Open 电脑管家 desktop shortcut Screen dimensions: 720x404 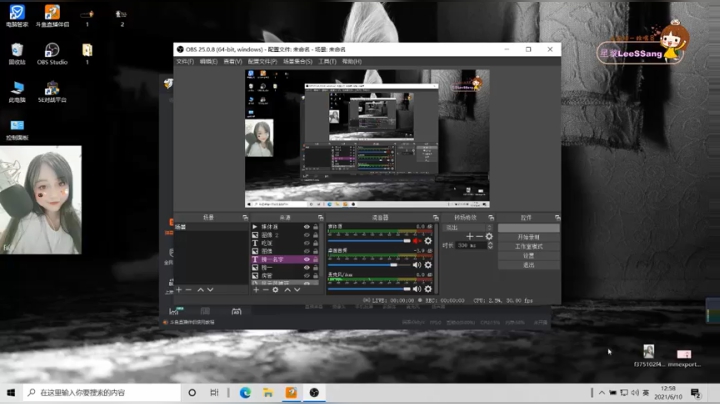coord(17,16)
